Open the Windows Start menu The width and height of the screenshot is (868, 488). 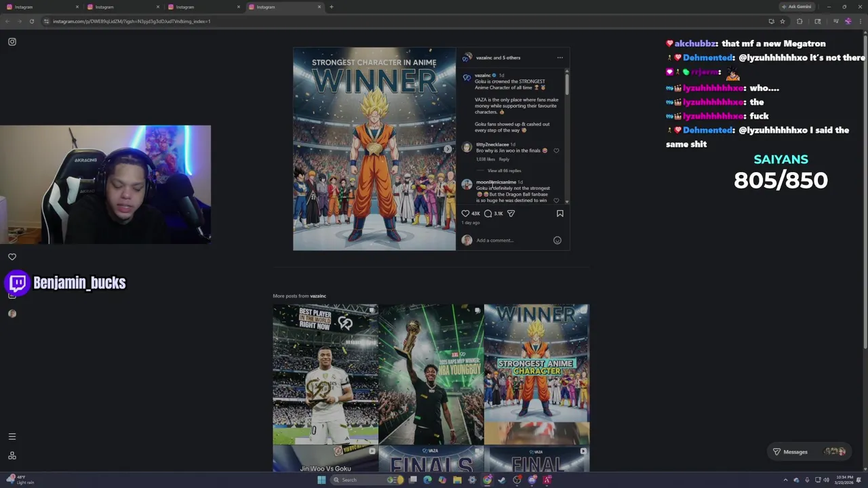pos(321,480)
